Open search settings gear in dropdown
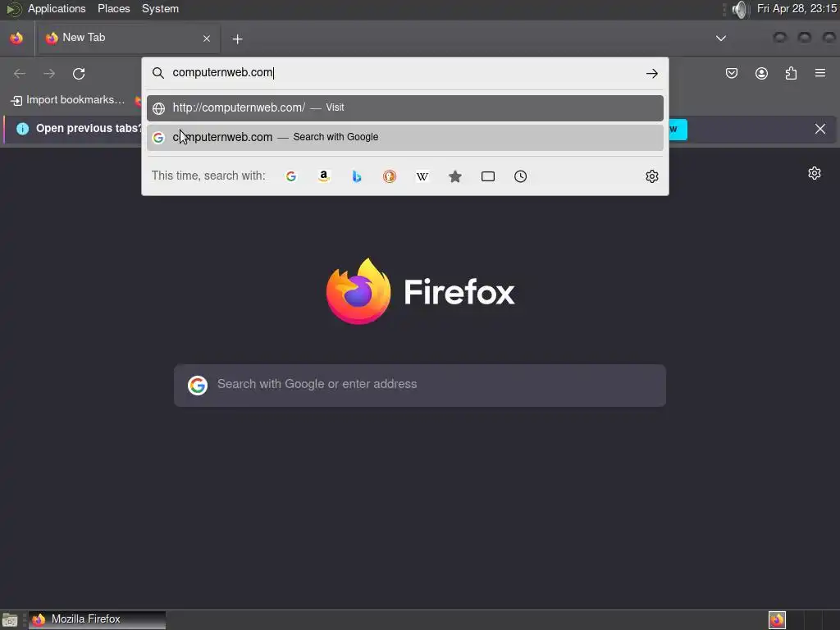The image size is (840, 630). pyautogui.click(x=651, y=176)
